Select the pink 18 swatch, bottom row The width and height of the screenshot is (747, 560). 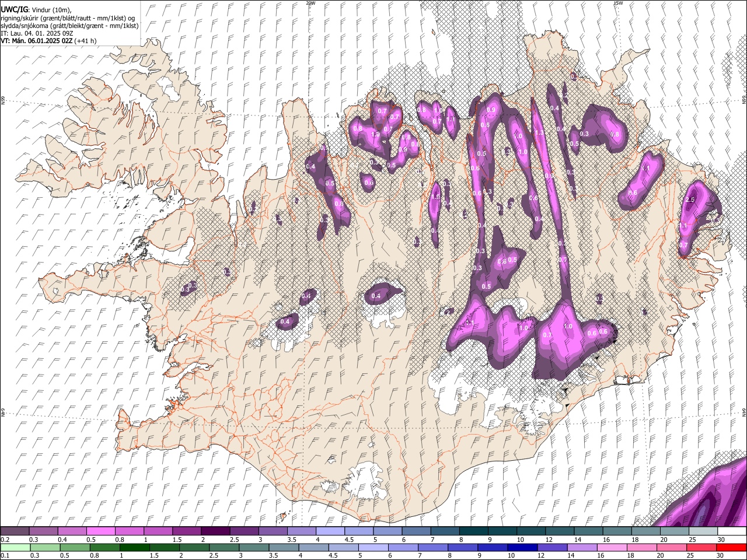[x=641, y=547]
